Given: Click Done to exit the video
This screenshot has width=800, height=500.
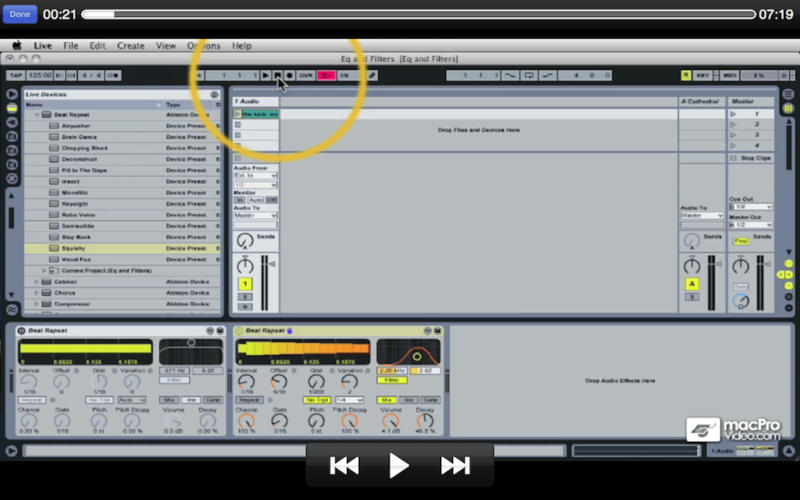Looking at the screenshot, I should pyautogui.click(x=20, y=14).
